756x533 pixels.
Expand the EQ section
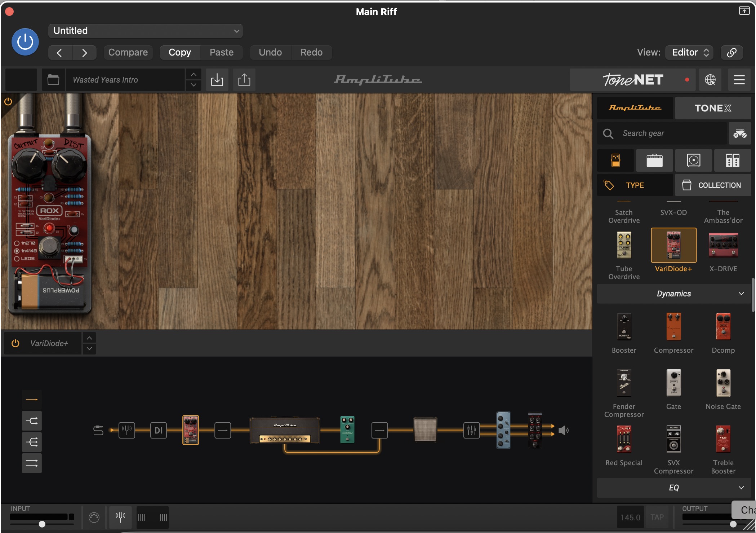click(x=674, y=488)
